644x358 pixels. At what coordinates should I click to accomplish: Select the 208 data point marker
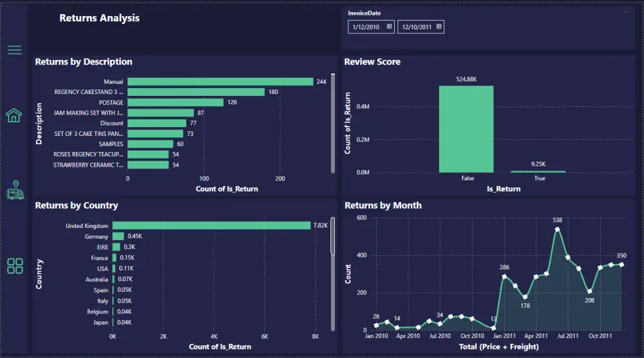(x=589, y=291)
